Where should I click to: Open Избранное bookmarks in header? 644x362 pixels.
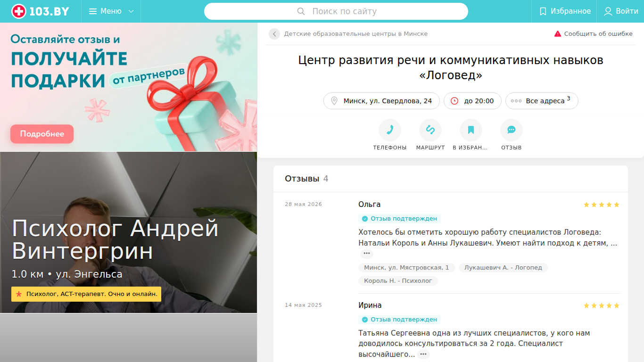(x=565, y=11)
